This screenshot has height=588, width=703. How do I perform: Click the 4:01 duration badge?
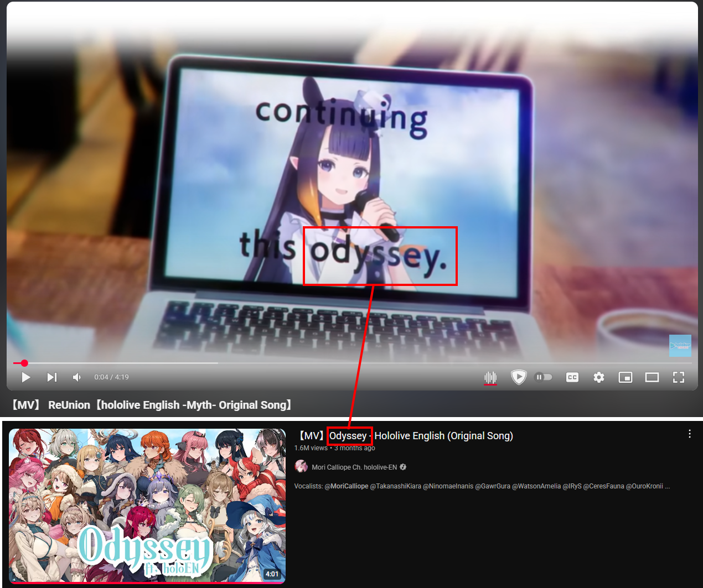tap(272, 574)
